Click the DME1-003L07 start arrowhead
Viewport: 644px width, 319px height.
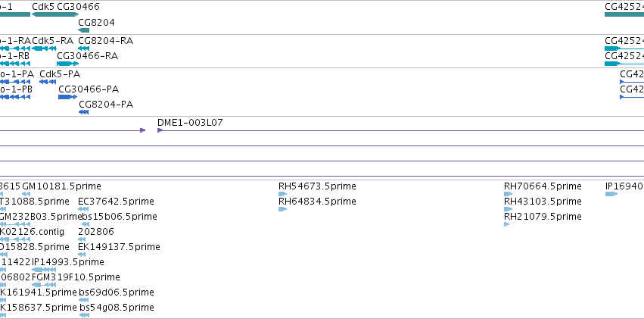click(160, 130)
